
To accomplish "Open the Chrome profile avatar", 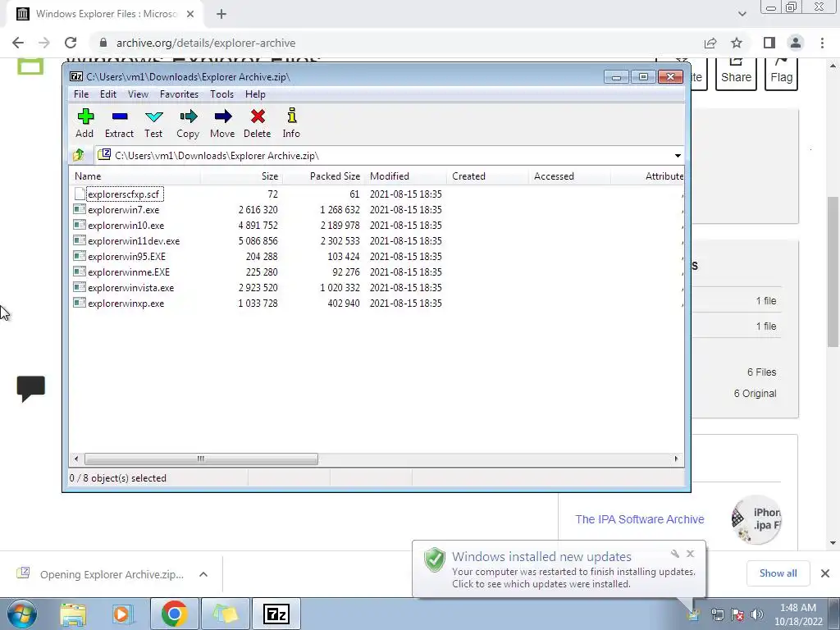I will tap(796, 43).
